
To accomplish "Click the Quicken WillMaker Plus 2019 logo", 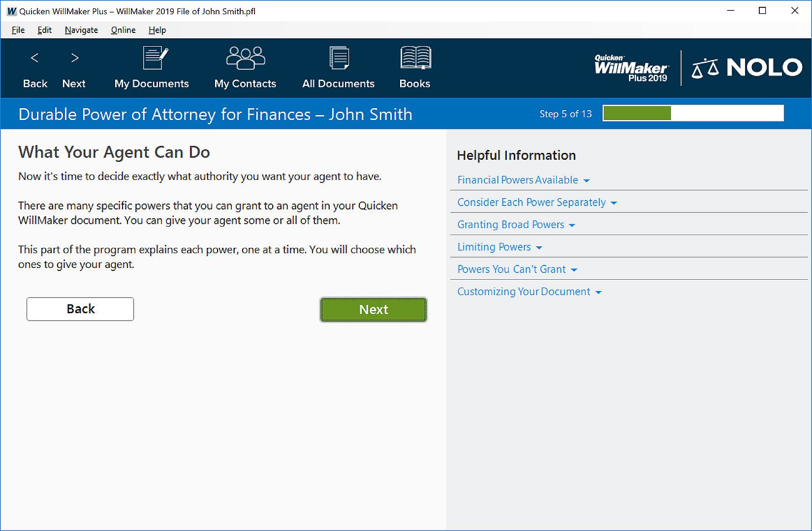I will click(631, 68).
